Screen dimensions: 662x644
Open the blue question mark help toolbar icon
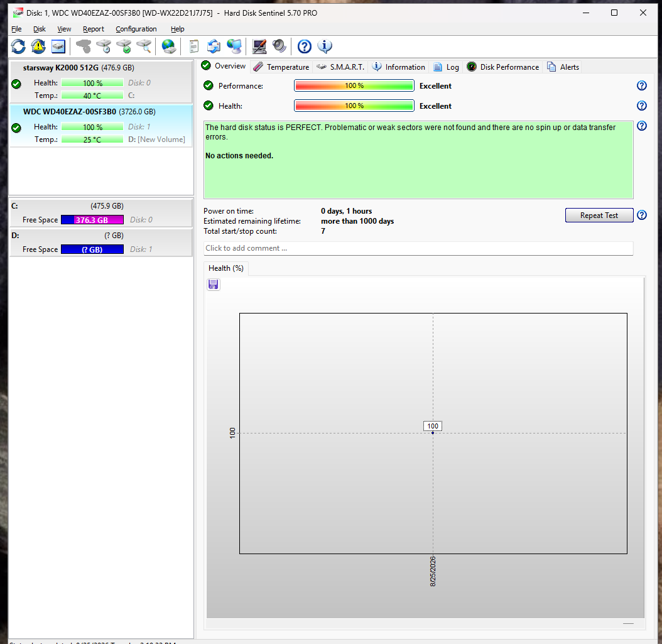(305, 46)
